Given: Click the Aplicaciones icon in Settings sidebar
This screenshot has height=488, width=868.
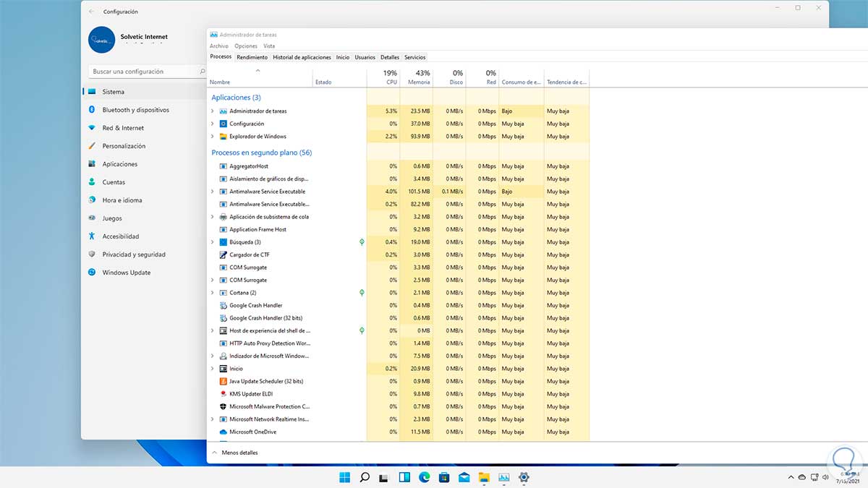Looking at the screenshot, I should click(92, 164).
